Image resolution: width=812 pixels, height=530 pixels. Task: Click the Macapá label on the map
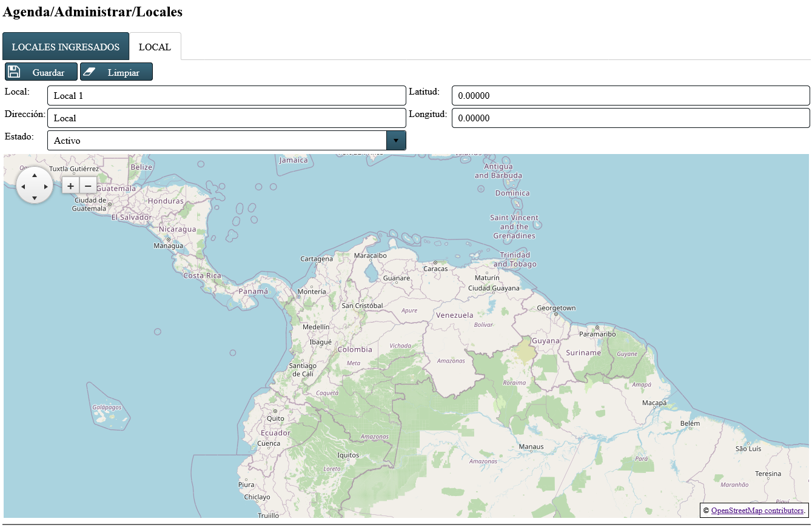pos(654,403)
